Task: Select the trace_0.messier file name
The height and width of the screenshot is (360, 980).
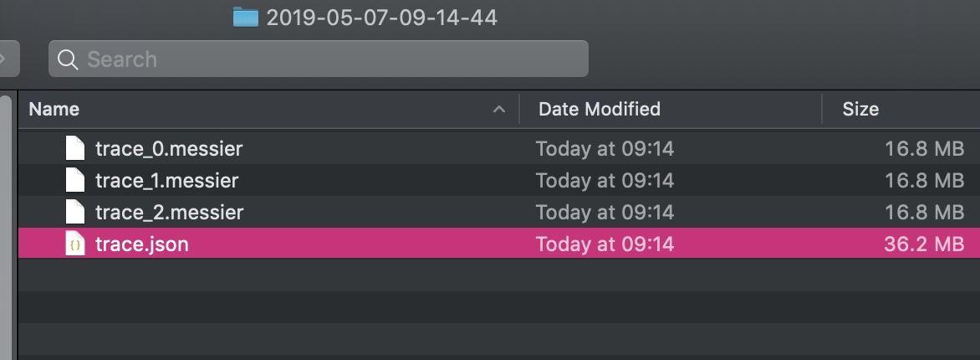Action: pos(169,149)
